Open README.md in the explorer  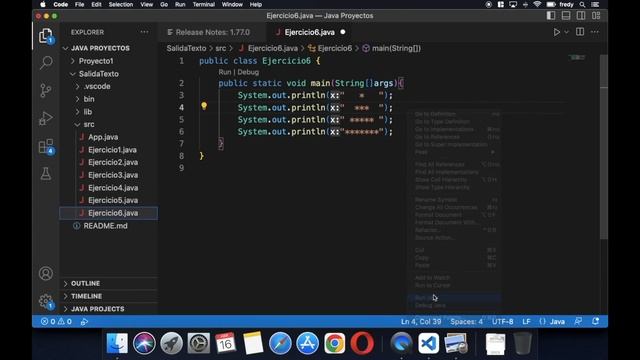pyautogui.click(x=105, y=226)
